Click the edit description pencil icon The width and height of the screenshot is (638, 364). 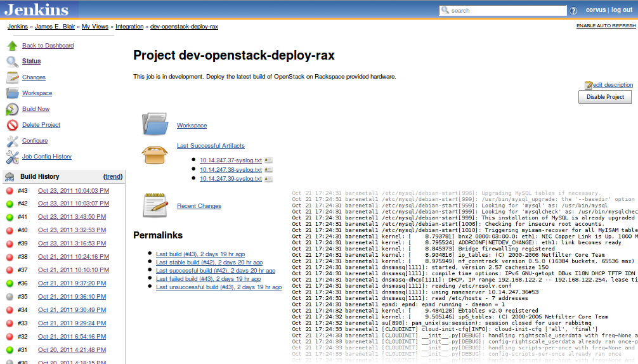[x=589, y=85]
